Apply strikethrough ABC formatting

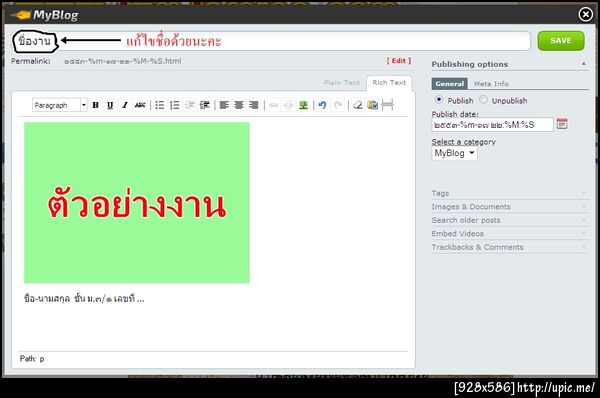point(140,105)
